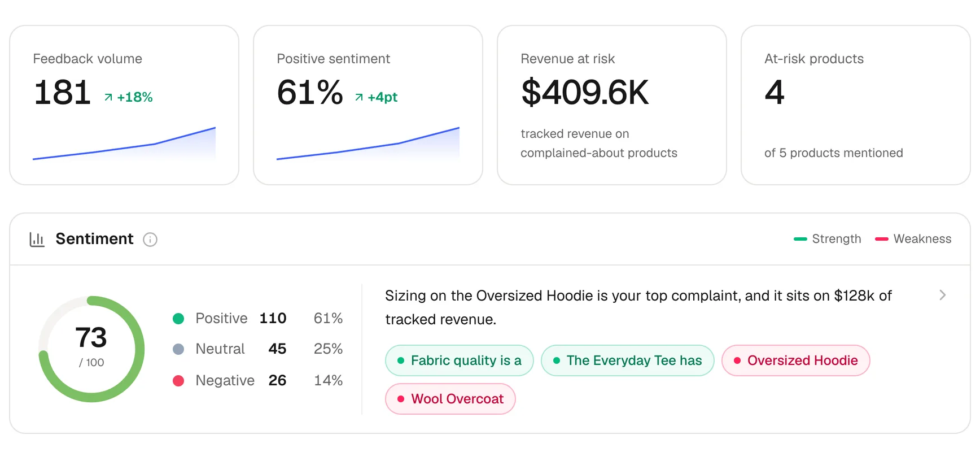The image size is (980, 452).
Task: Click the Sentiment section heading
Action: 95,239
